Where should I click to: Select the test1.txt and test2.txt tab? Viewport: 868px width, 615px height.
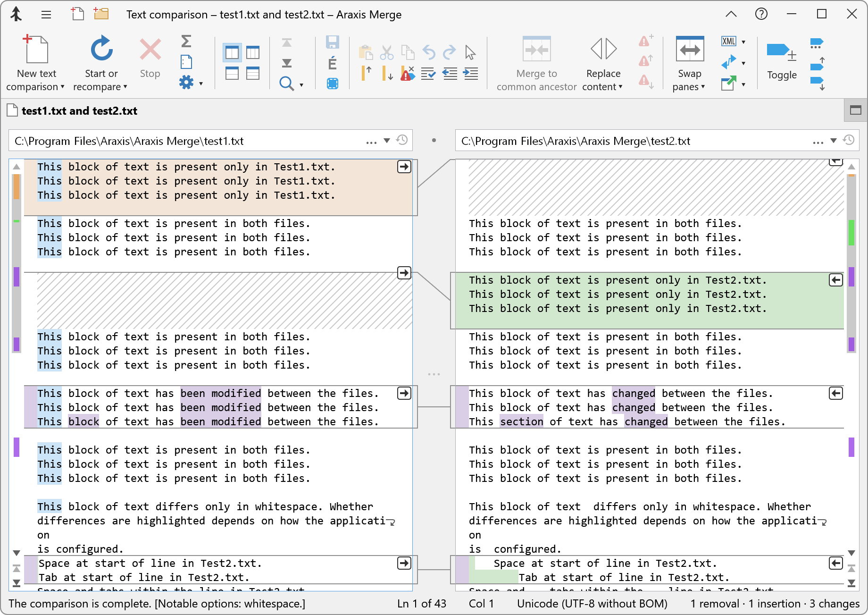(78, 110)
